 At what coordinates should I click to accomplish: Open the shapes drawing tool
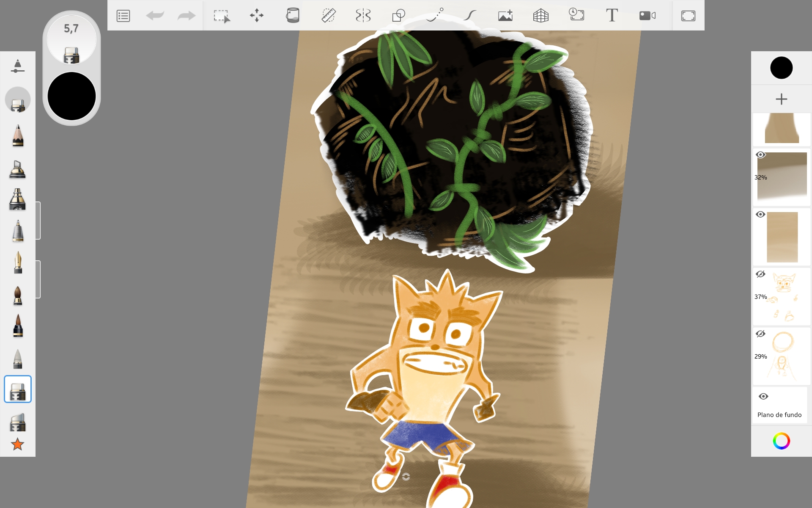click(398, 16)
